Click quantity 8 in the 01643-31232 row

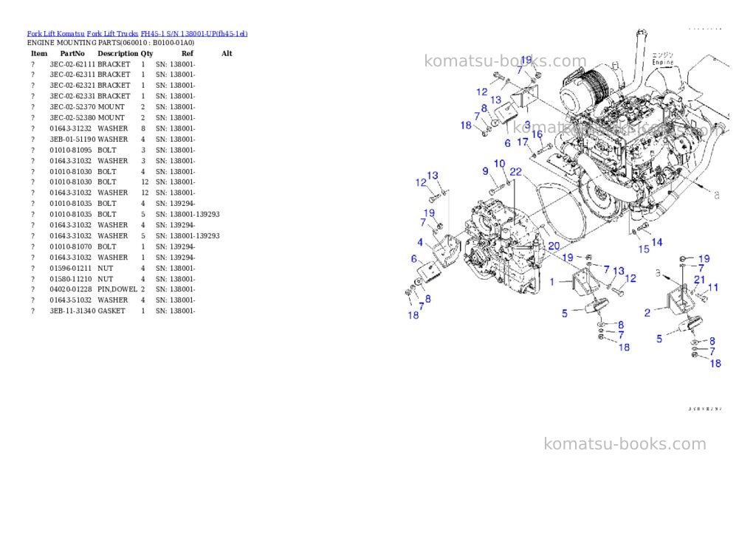[x=143, y=128]
